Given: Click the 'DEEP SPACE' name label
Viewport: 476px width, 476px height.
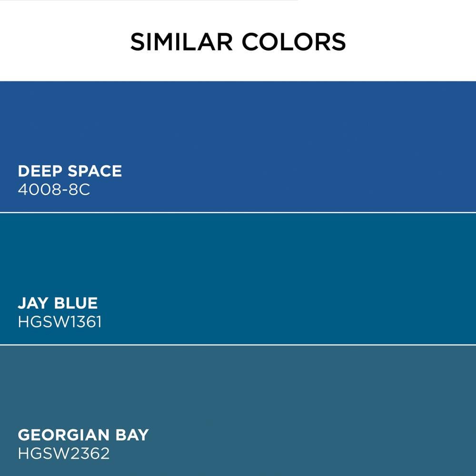Looking at the screenshot, I should [70, 171].
